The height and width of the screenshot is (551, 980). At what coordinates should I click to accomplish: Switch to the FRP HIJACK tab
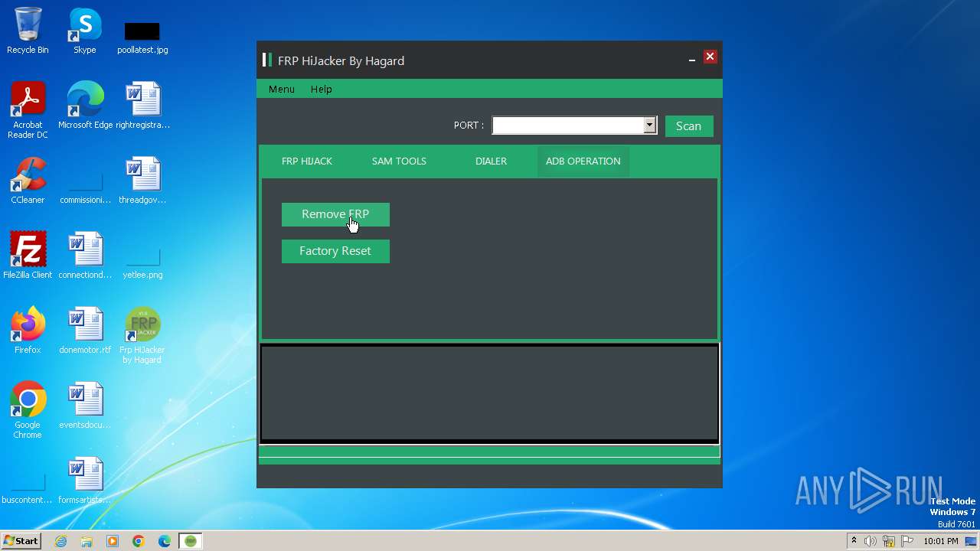[307, 161]
